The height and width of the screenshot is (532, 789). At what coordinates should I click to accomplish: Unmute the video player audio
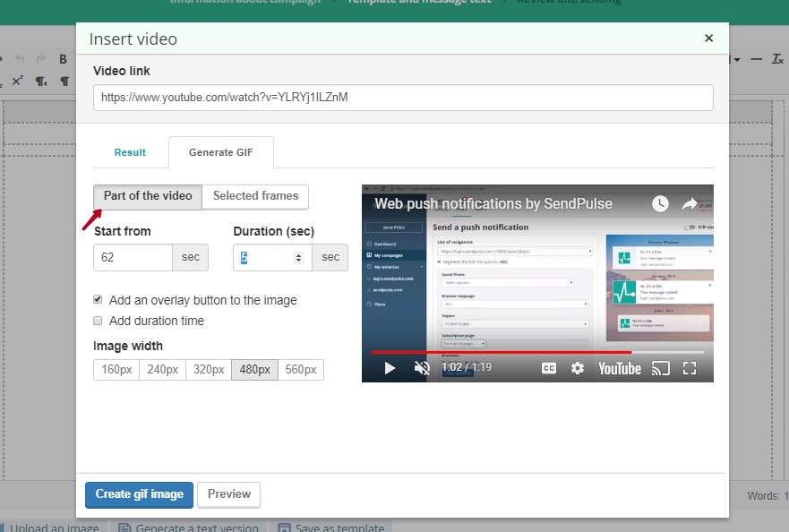421,367
